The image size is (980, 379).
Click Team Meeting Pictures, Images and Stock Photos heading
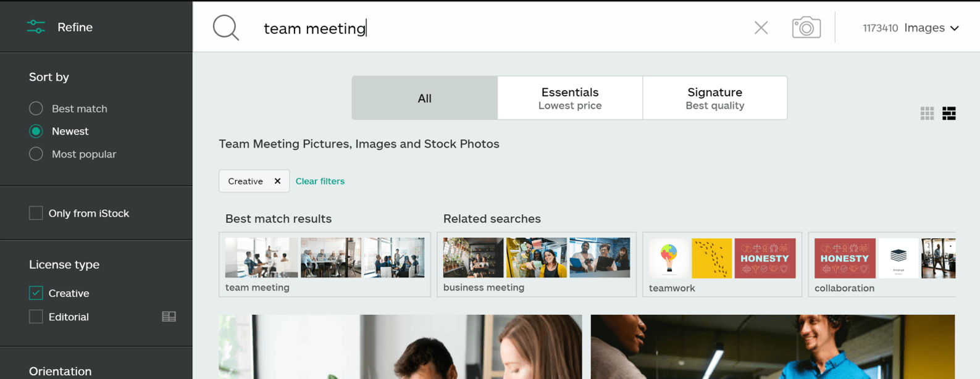[359, 144]
